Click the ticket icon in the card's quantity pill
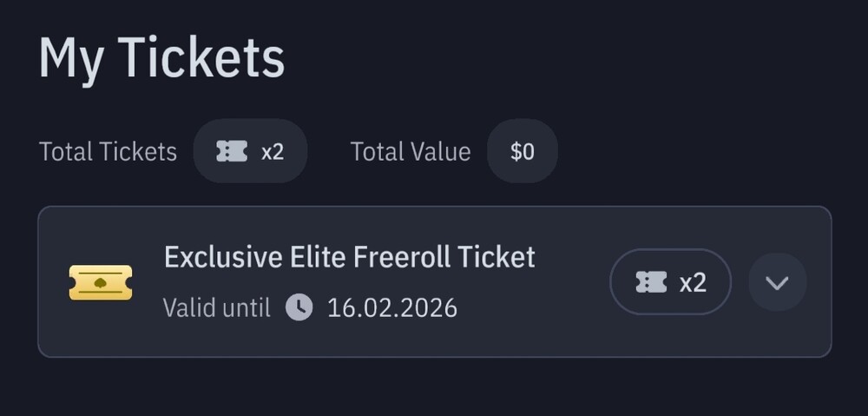 651,281
